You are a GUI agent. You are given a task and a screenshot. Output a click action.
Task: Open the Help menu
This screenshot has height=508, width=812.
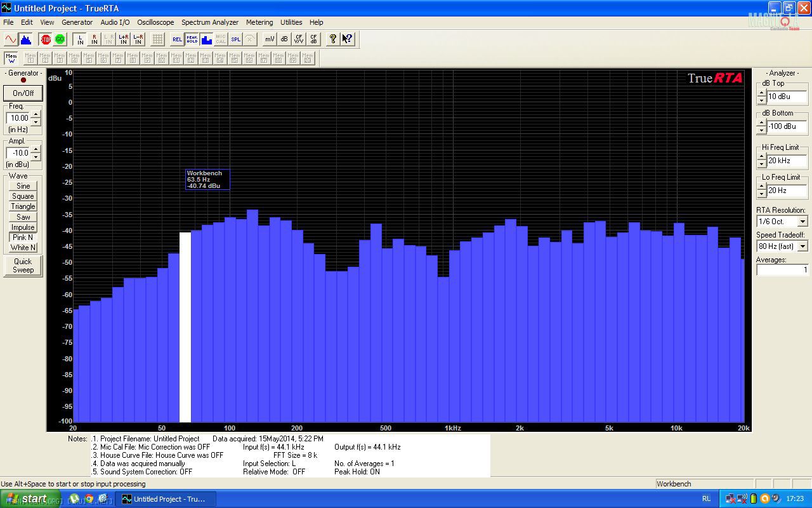pos(316,22)
